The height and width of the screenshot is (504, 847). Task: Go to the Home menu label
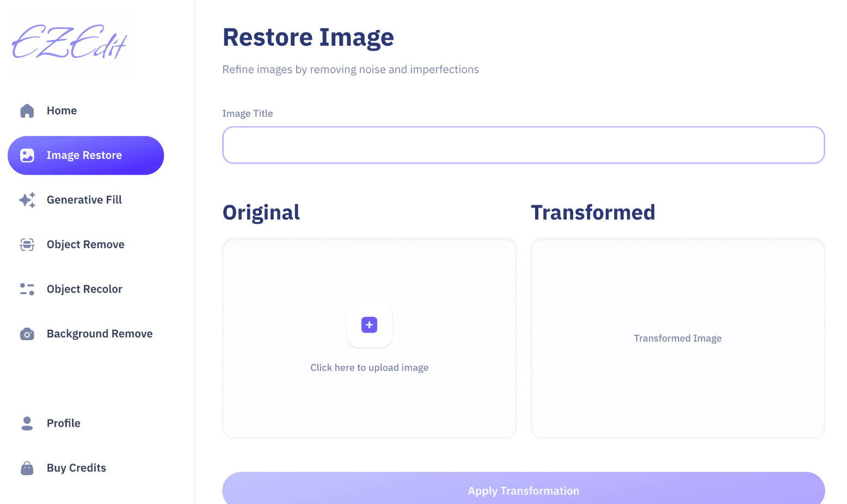(62, 111)
